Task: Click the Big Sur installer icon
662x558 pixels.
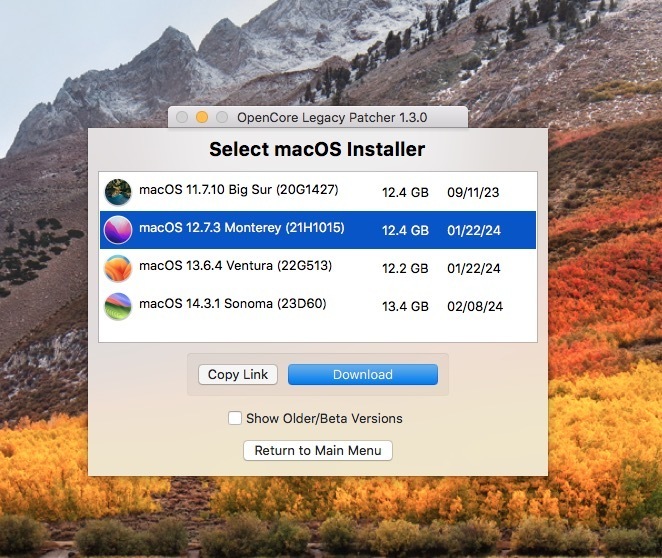Action: pos(118,192)
